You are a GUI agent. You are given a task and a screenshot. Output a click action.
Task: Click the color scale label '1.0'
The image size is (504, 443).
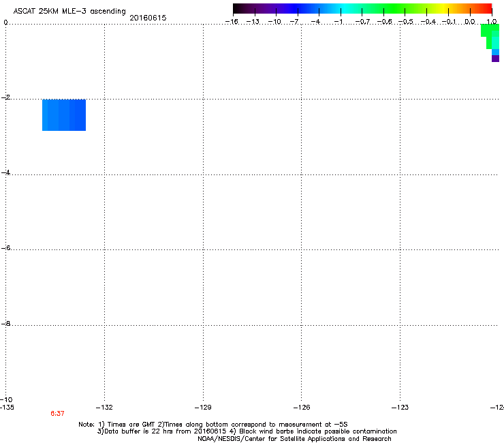[x=492, y=22]
